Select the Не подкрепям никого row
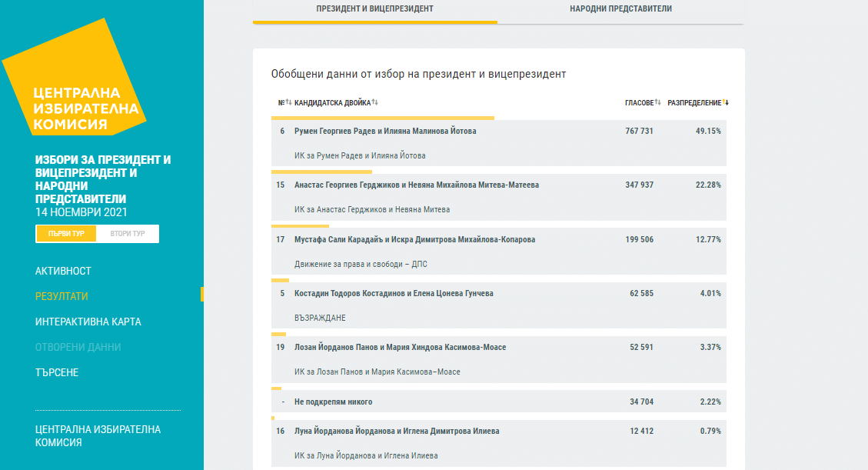 point(498,402)
